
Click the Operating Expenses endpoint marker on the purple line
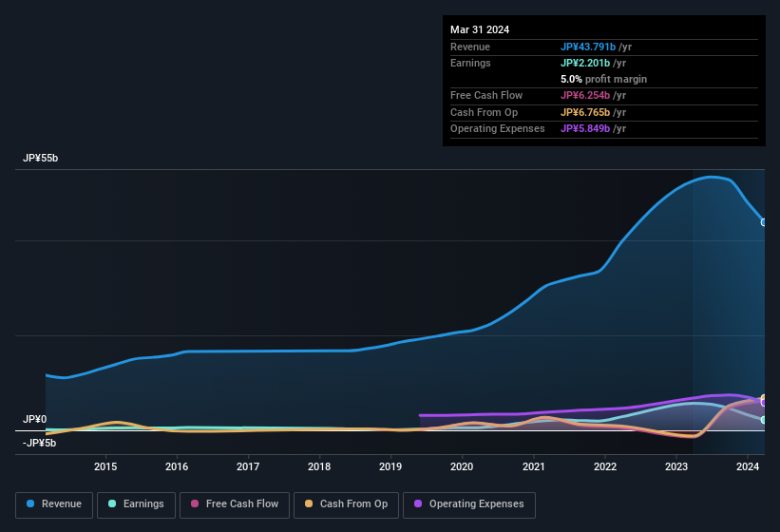[x=764, y=402]
